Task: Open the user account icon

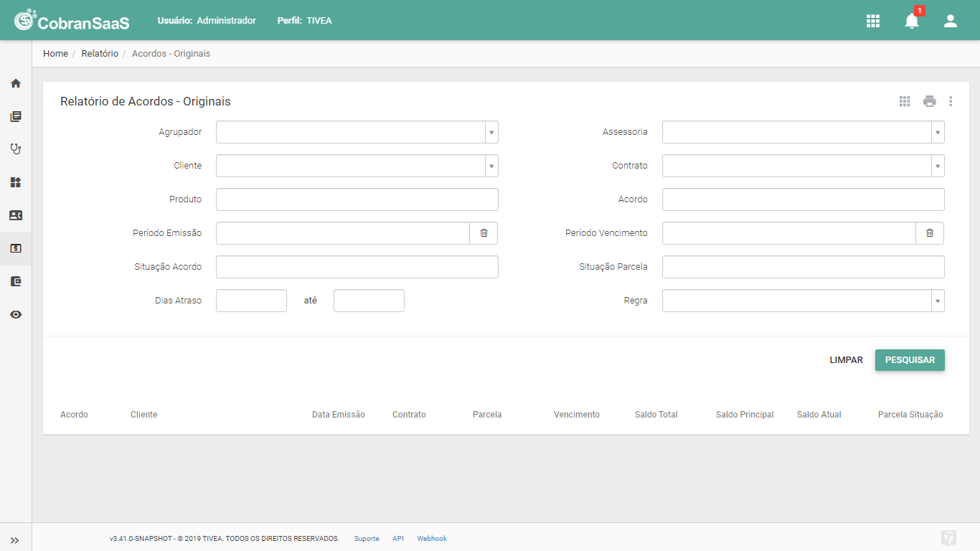Action: pyautogui.click(x=951, y=21)
